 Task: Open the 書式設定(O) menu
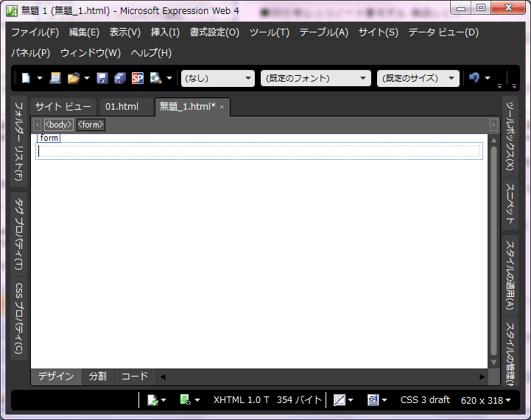coord(214,32)
